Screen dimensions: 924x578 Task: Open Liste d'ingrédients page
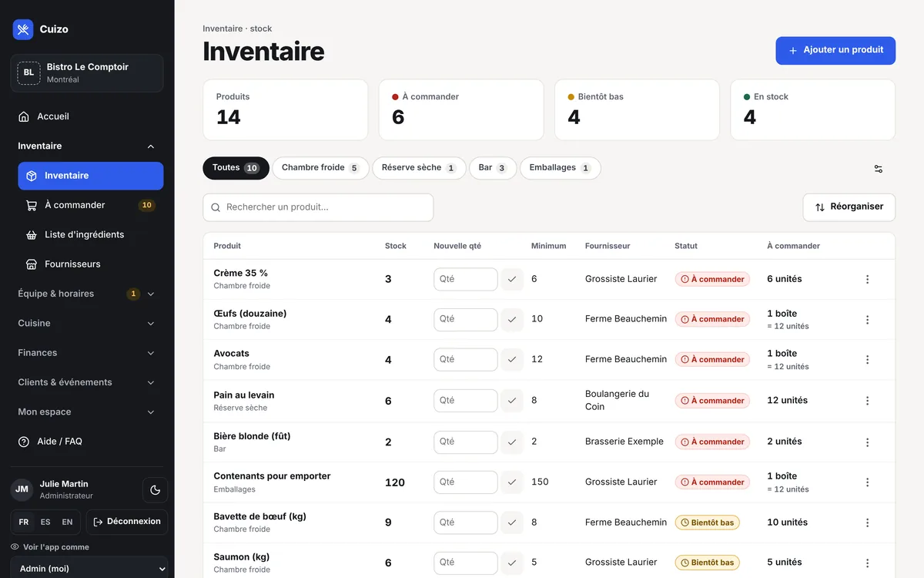pos(91,234)
